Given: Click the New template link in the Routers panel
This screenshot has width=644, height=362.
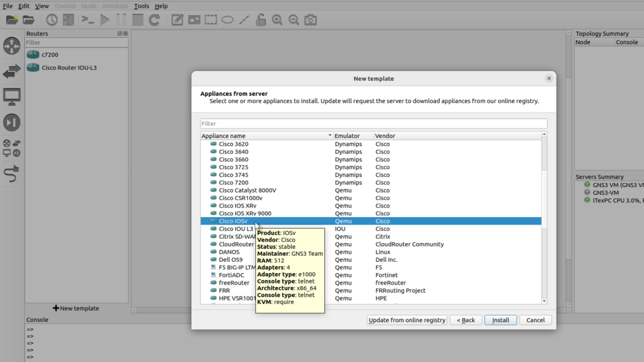Looking at the screenshot, I should [76, 308].
